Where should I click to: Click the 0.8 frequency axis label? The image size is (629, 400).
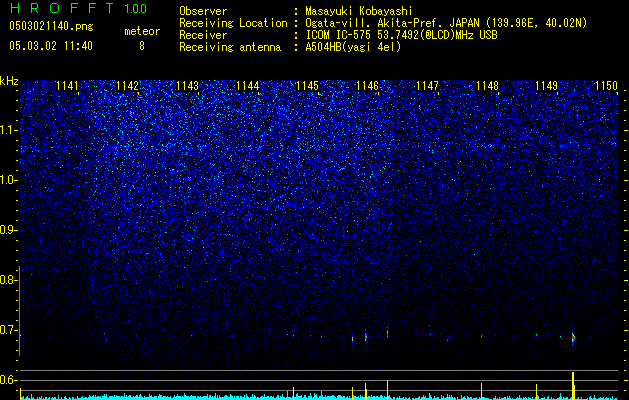8,280
